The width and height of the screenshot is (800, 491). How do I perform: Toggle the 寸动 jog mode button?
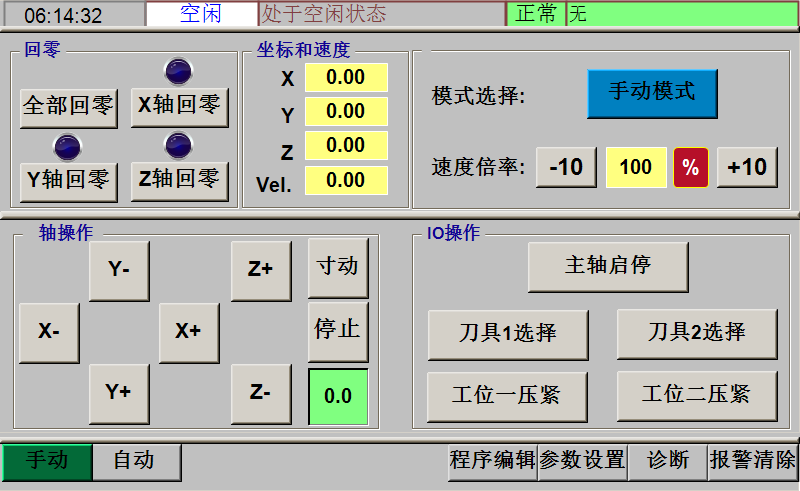[338, 267]
